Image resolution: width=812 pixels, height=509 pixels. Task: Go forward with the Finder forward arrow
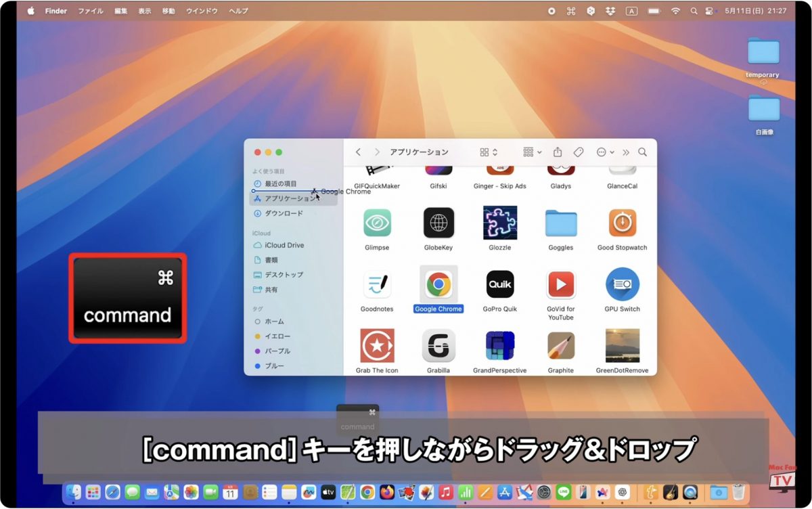377,152
